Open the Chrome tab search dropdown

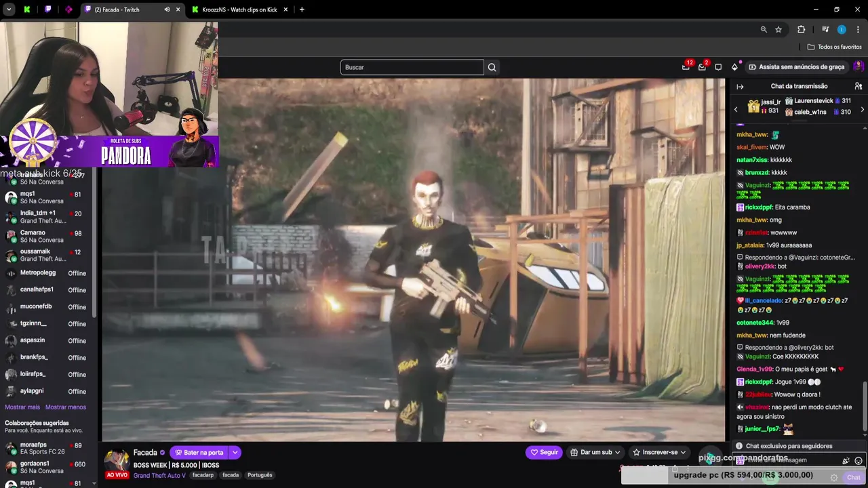(9, 9)
